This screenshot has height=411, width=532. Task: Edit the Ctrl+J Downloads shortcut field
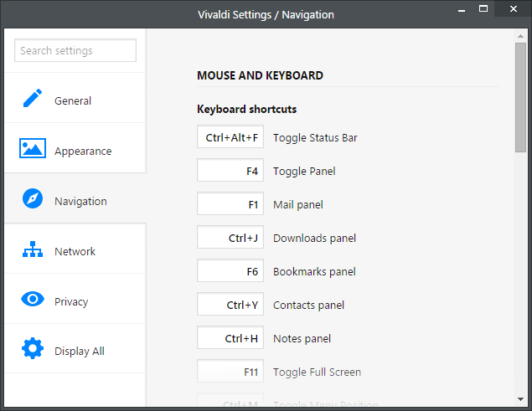click(x=230, y=237)
